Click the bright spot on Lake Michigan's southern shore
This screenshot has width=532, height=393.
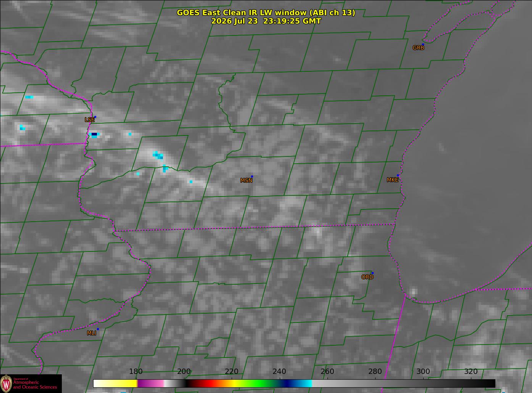[x=413, y=292]
